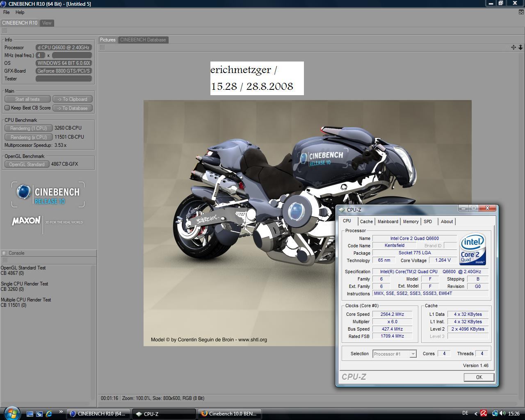Viewport: 525px width, 420px height.
Task: Click the Windows Start orb
Action: point(11,413)
